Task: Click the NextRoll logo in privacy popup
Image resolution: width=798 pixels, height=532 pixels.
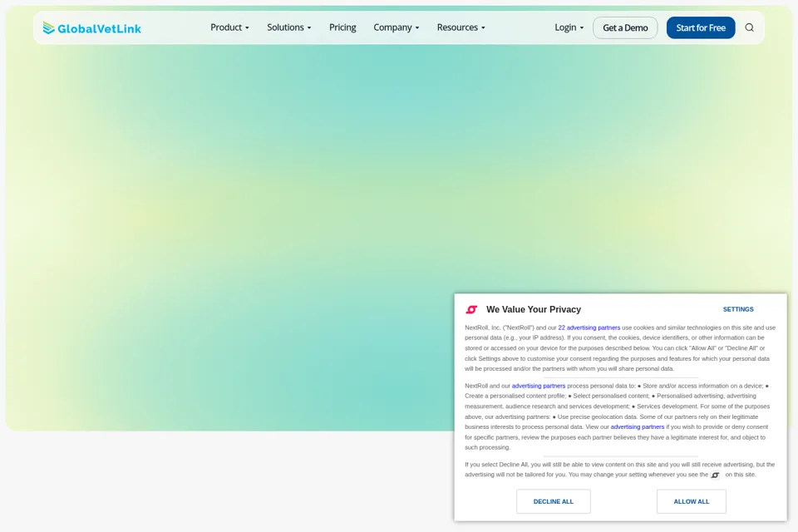Action: pos(472,309)
